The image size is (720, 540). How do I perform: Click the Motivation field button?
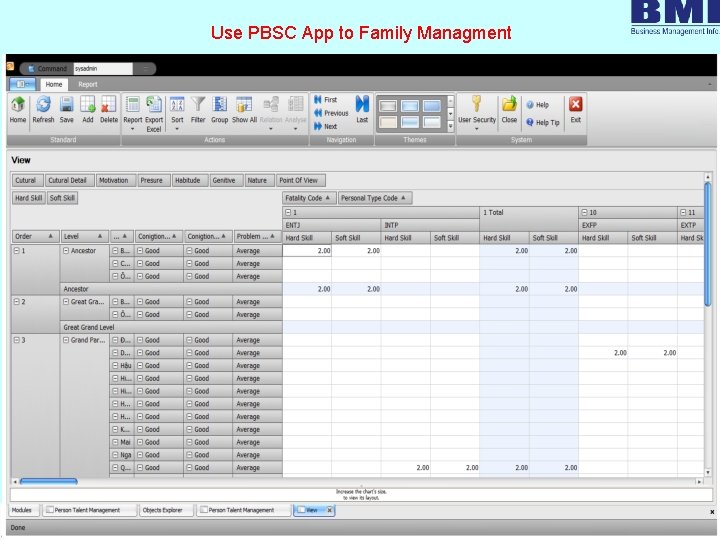pos(116,180)
